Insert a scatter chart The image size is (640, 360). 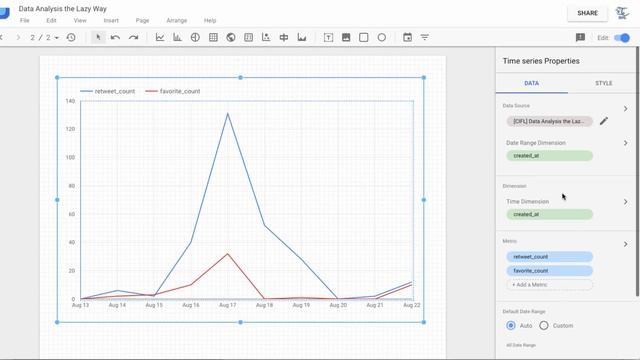266,38
